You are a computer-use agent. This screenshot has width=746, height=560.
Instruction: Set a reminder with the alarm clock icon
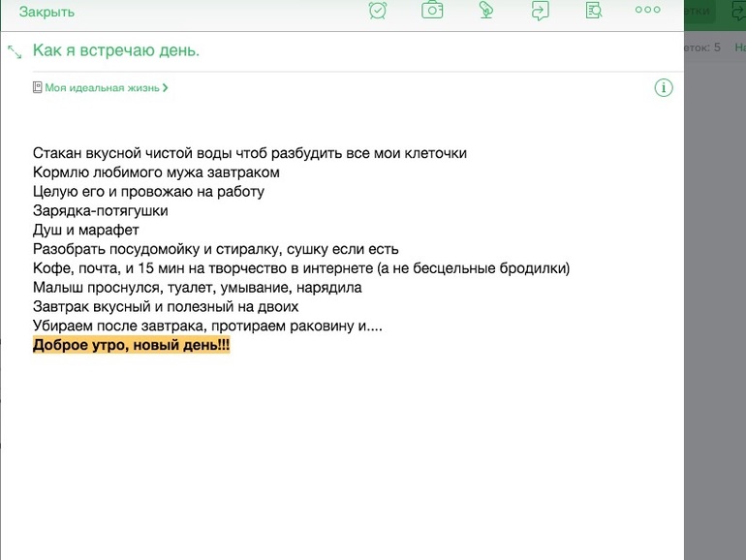(x=378, y=11)
